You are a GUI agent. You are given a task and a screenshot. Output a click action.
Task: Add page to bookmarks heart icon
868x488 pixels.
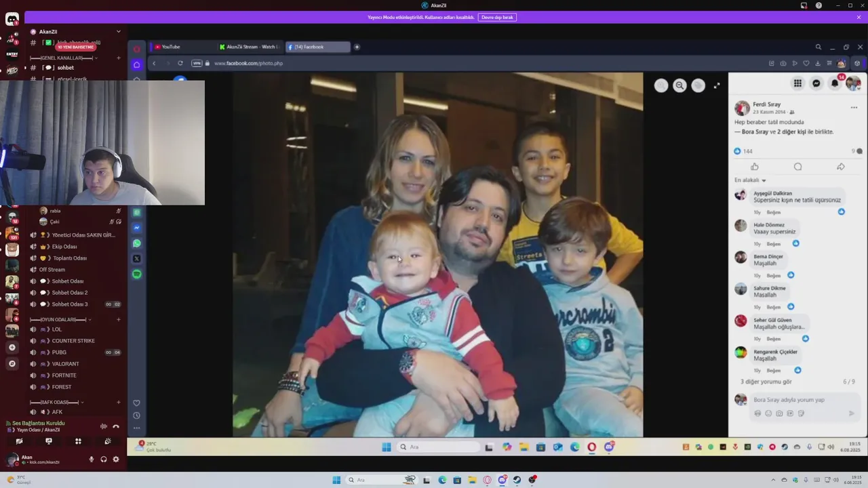click(806, 63)
